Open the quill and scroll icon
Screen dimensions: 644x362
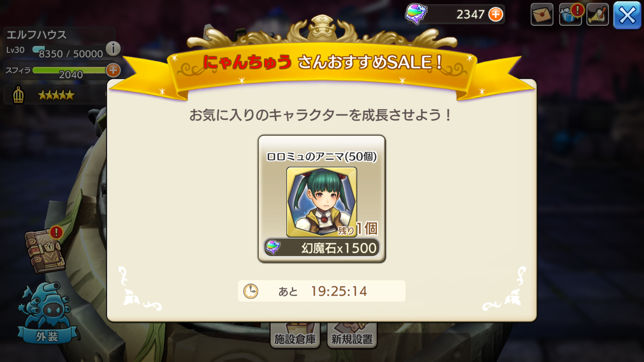coord(598,15)
